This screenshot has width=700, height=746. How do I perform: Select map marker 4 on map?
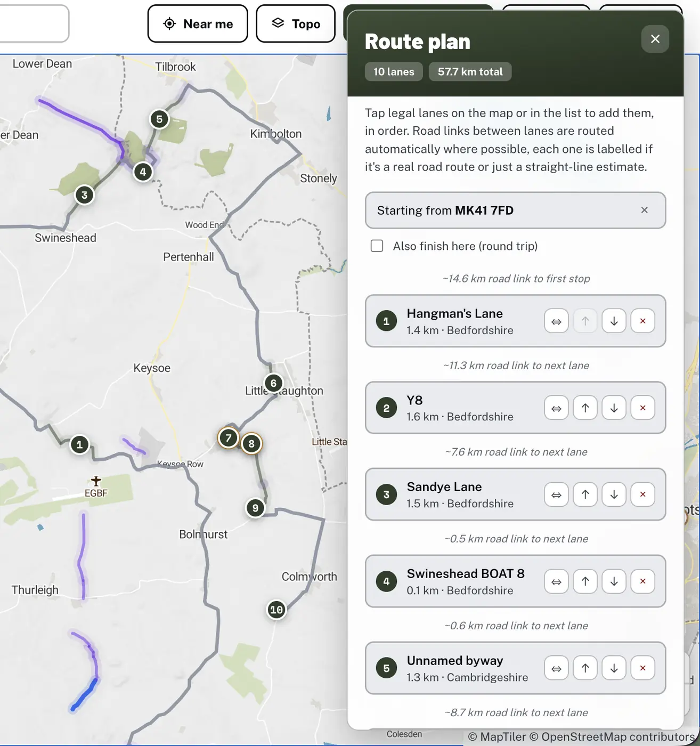click(143, 172)
